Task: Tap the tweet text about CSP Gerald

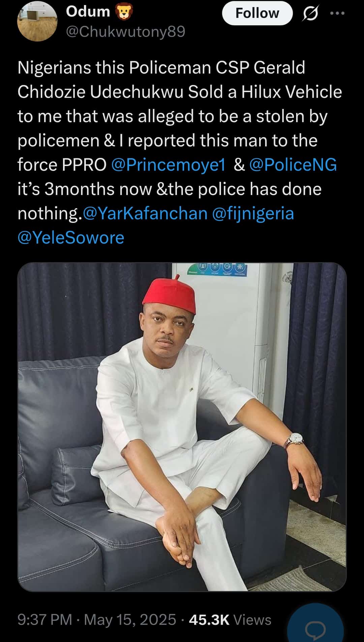Action: pyautogui.click(x=175, y=128)
